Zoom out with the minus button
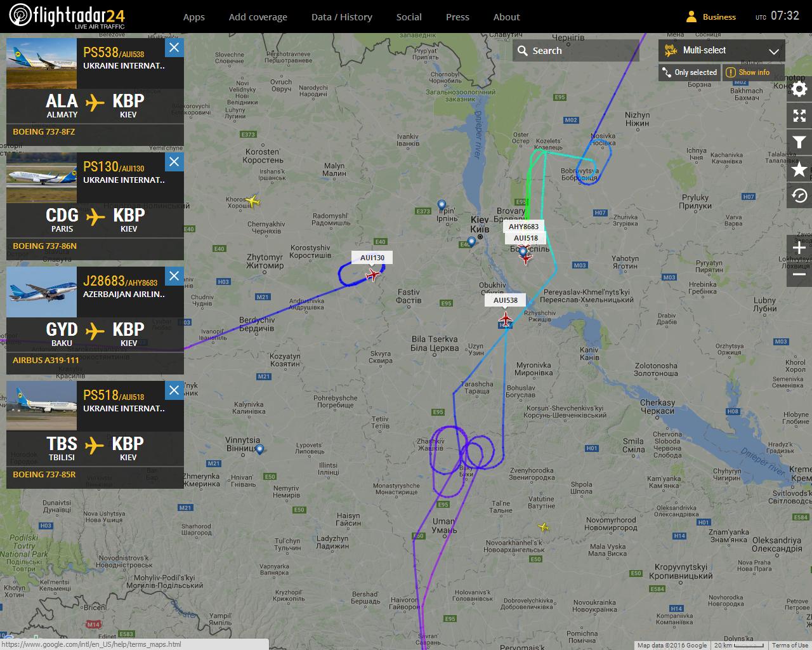Viewport: 812px width, 650px height. point(799,274)
